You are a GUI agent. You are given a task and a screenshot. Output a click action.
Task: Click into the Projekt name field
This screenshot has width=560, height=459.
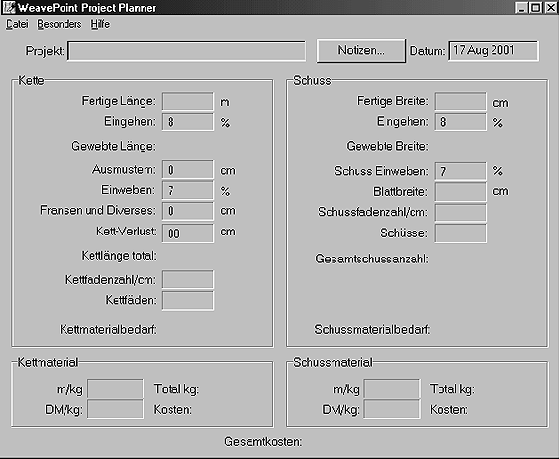[x=186, y=51]
